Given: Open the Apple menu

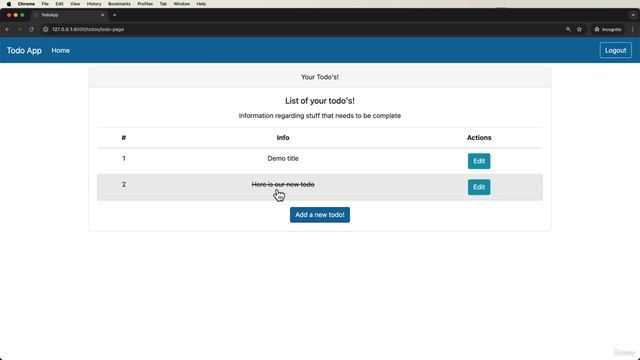Looking at the screenshot, I should (9, 4).
